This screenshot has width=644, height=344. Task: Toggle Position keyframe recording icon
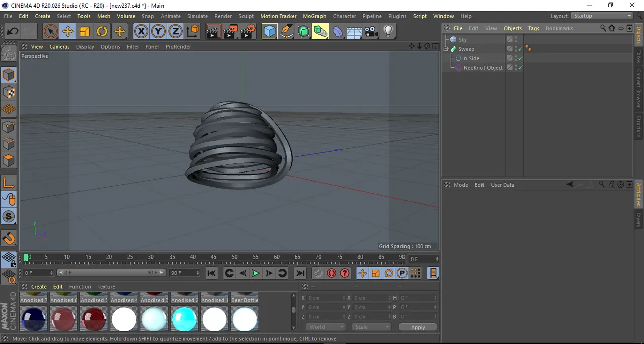coord(362,273)
